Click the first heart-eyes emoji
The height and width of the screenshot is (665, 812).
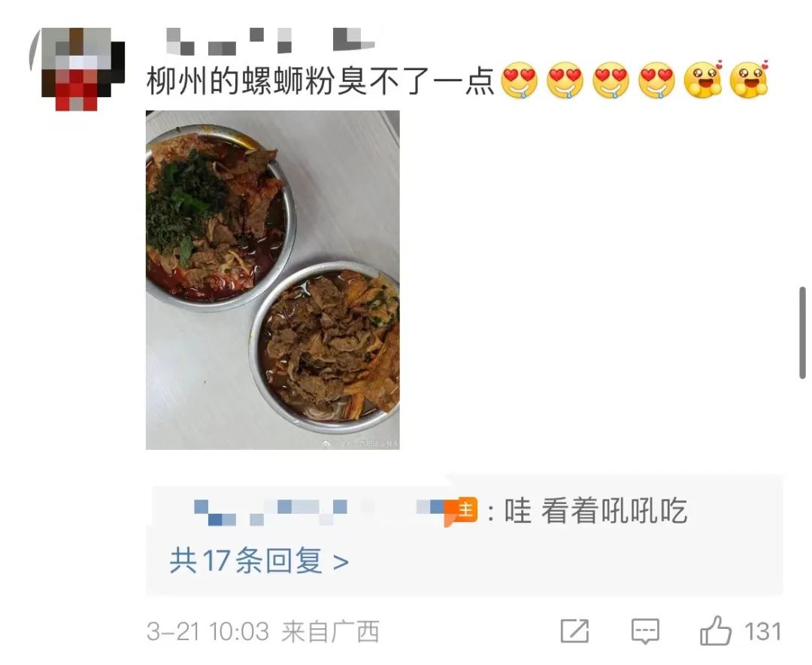click(520, 81)
